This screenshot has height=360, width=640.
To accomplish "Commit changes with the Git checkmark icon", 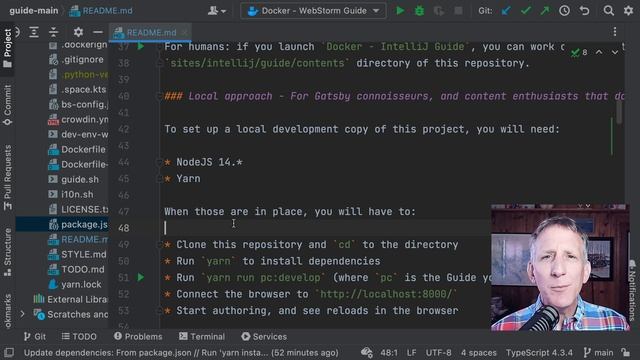I will point(526,11).
